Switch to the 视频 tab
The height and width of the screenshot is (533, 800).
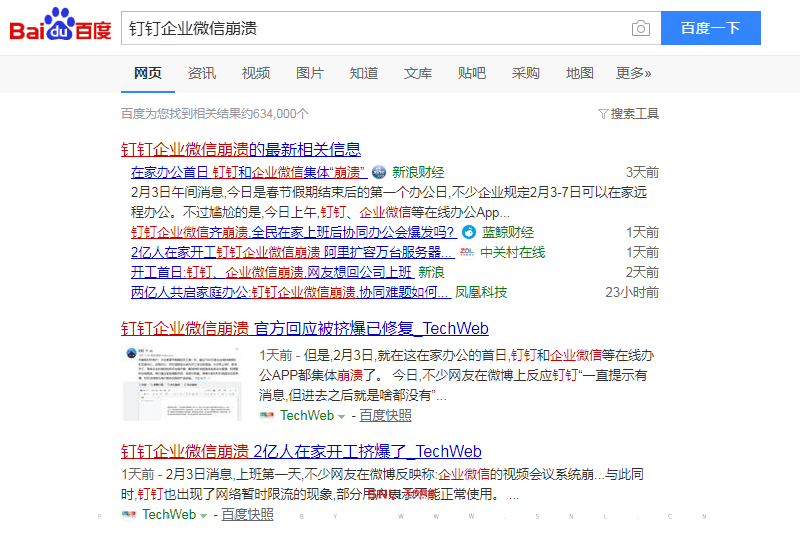click(x=256, y=73)
